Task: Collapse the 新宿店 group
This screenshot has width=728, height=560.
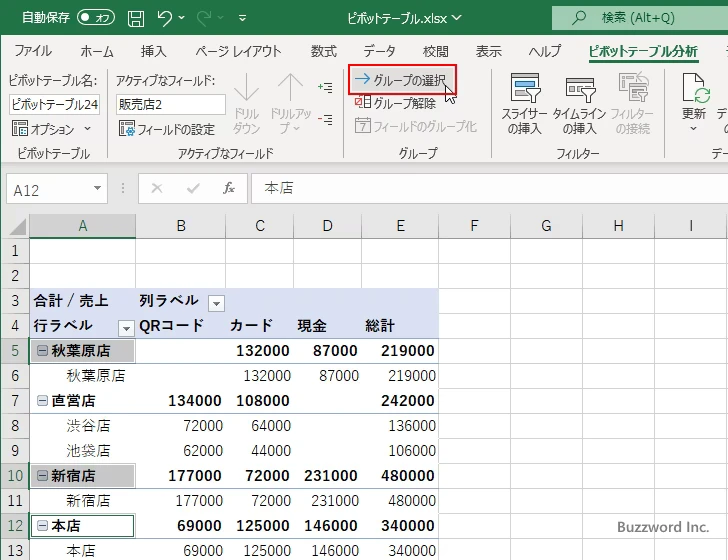Action: pos(42,475)
